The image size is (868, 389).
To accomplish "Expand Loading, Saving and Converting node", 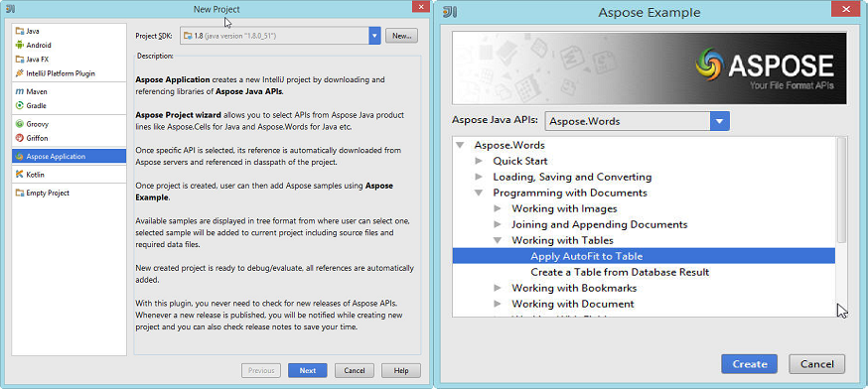I will click(479, 177).
